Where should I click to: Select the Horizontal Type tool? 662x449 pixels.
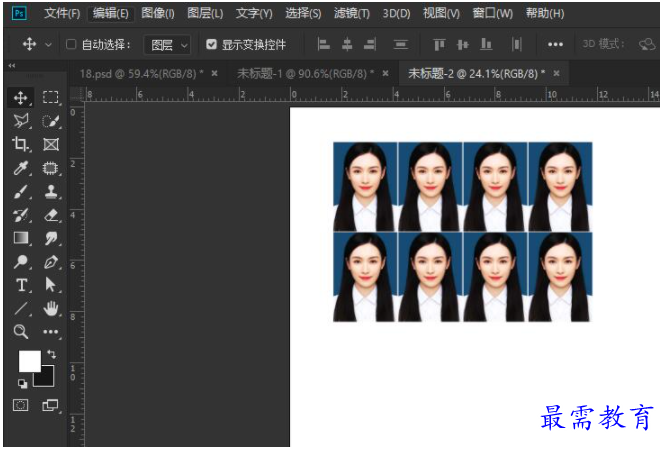[20, 285]
